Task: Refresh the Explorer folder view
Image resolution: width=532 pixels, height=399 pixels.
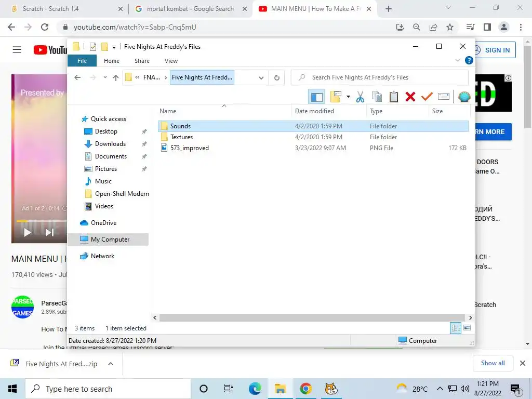Action: tap(277, 78)
